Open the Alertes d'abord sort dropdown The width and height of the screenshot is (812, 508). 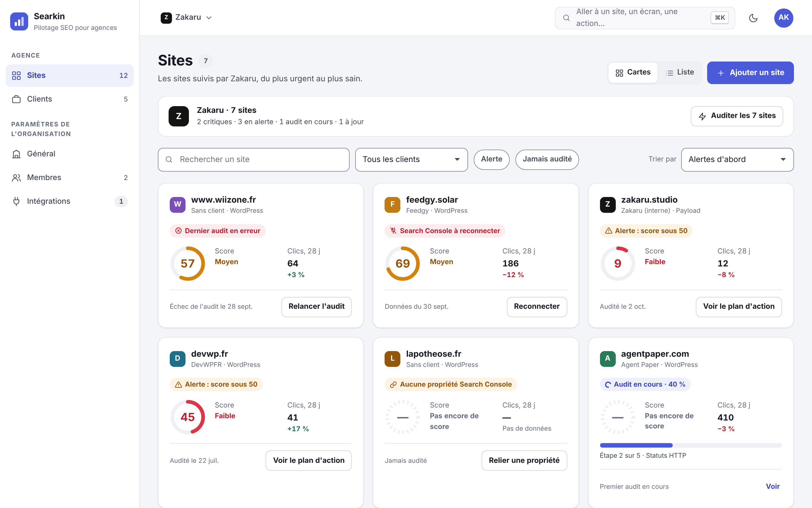(x=737, y=159)
